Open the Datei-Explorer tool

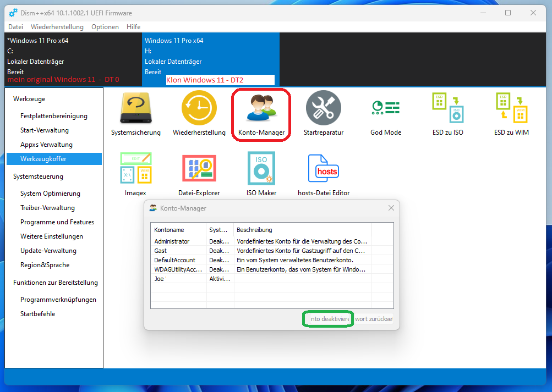(x=199, y=175)
